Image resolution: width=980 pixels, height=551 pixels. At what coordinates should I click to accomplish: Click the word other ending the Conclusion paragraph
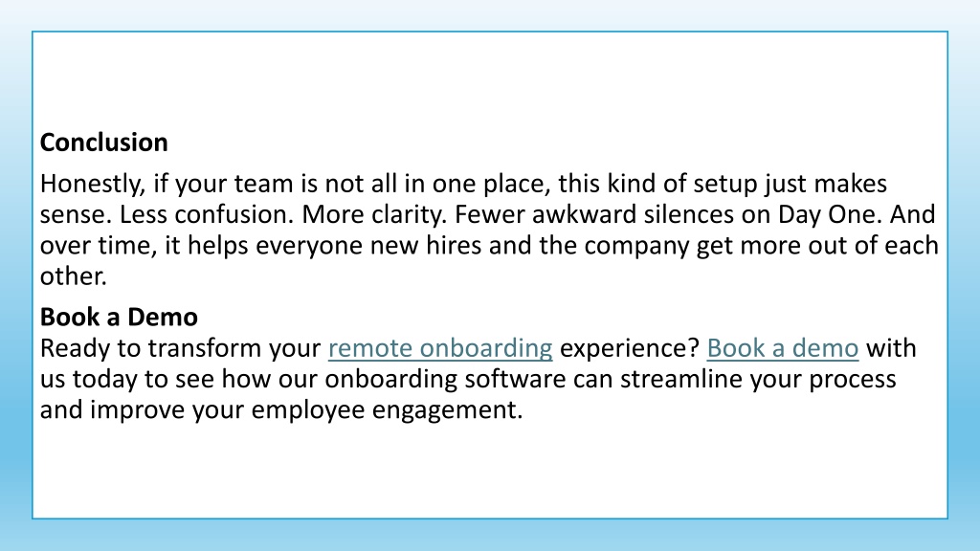73,276
